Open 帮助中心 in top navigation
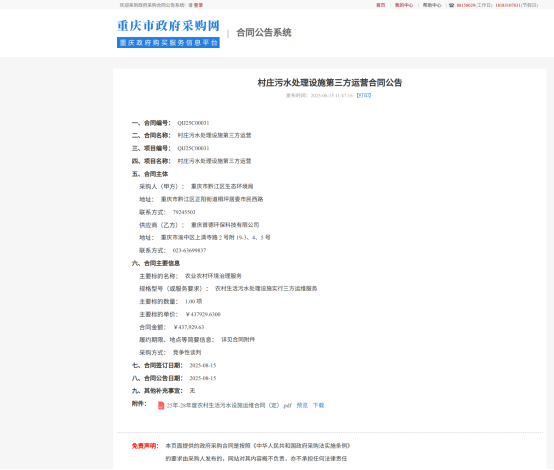Screen dimensions: 554x470 [x=432, y=5]
